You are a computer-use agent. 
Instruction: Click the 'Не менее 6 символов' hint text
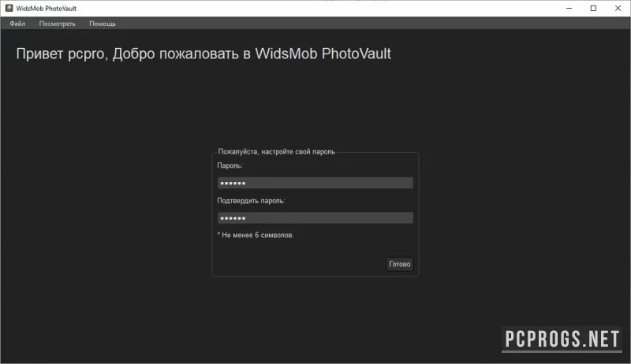point(256,235)
